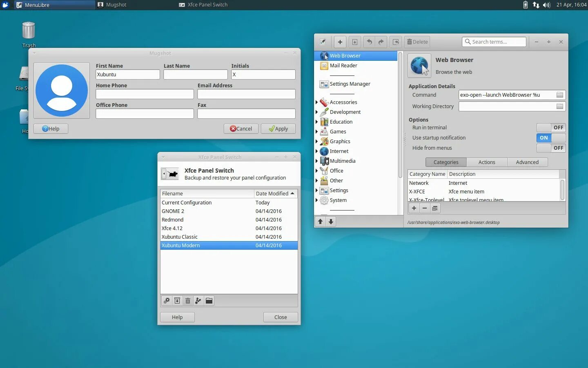
Task: Click the undo arrow in MenuLibre toolbar
Action: click(x=369, y=42)
